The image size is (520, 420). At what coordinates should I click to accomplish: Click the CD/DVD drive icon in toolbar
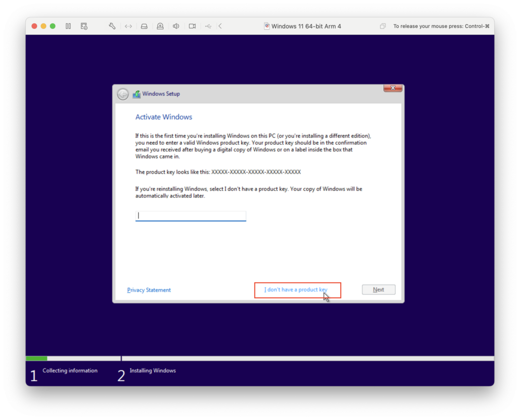[160, 26]
